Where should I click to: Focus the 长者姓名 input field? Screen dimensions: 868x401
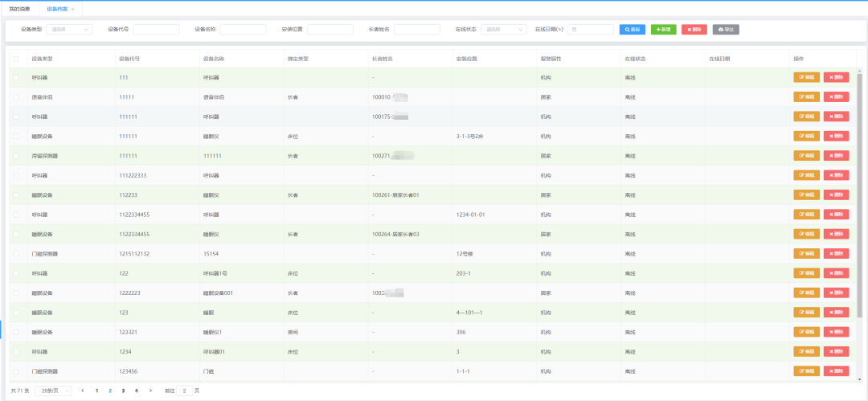[417, 30]
